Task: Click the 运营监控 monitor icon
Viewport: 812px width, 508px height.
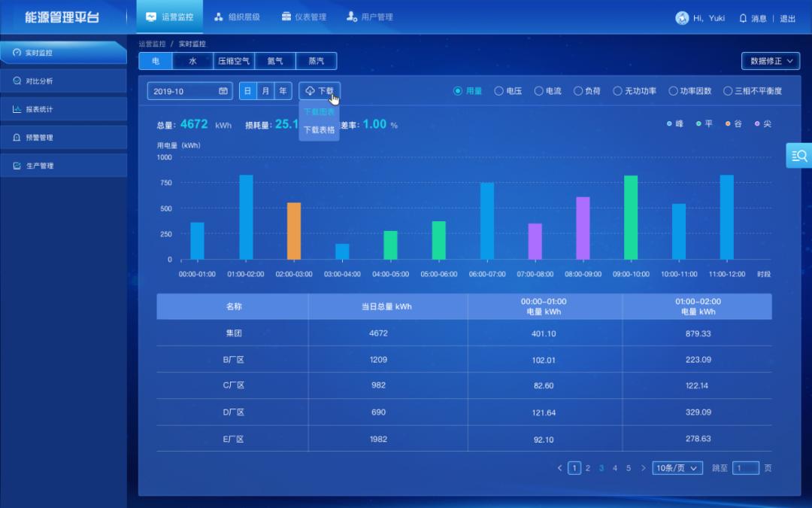Action: 150,17
